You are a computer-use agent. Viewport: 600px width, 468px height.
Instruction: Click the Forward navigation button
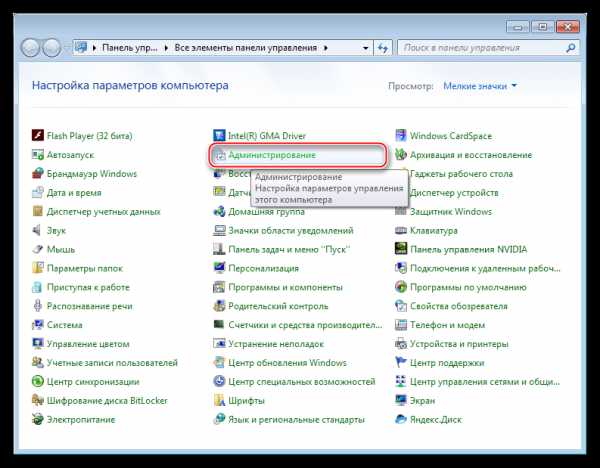tap(51, 48)
